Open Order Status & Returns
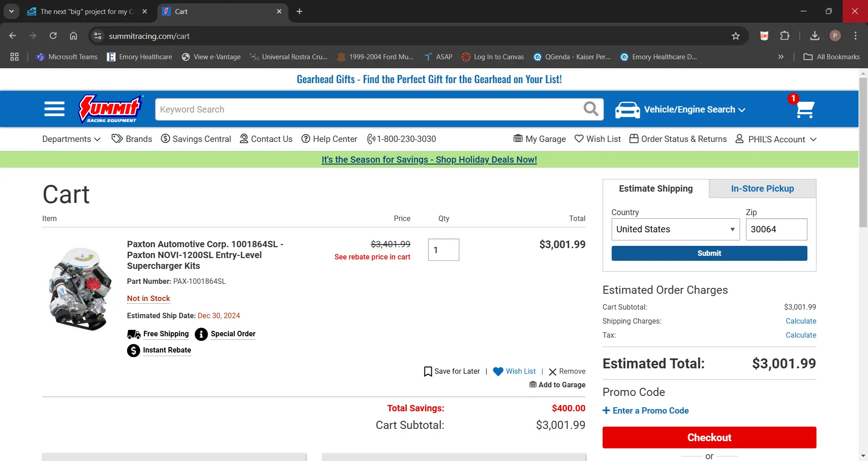Image resolution: width=868 pixels, height=461 pixels. pos(678,139)
